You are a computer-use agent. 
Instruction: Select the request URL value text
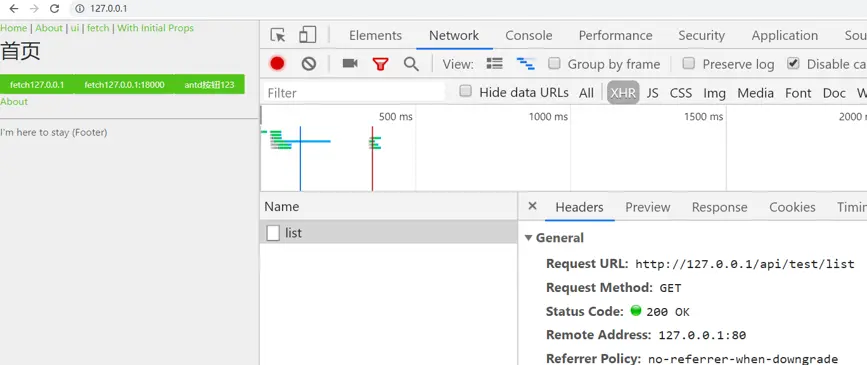point(745,264)
